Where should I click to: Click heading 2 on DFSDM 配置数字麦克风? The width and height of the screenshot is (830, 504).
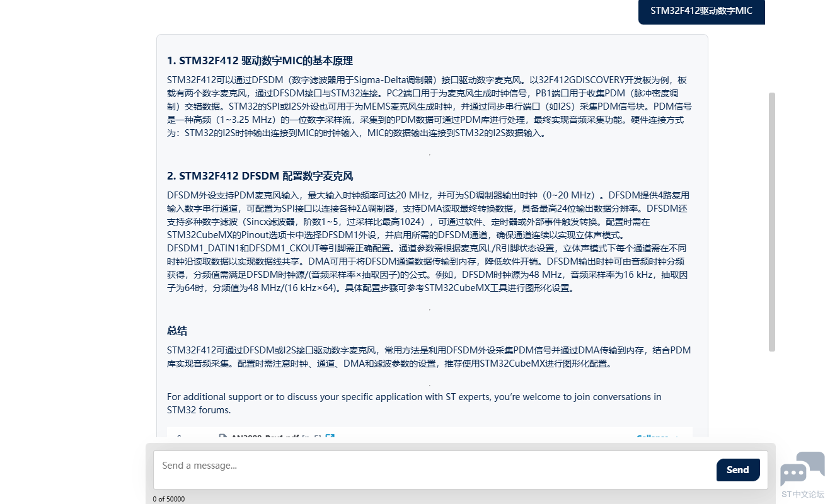264,176
